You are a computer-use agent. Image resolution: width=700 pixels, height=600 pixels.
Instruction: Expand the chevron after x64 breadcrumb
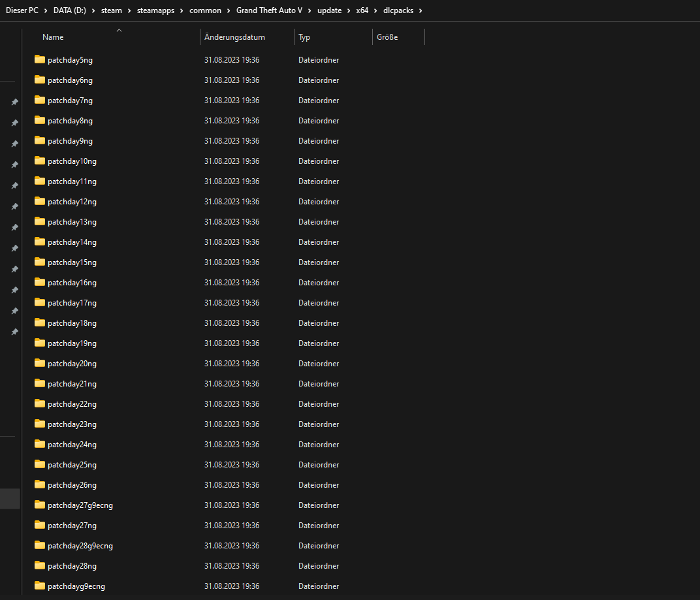tap(375, 10)
